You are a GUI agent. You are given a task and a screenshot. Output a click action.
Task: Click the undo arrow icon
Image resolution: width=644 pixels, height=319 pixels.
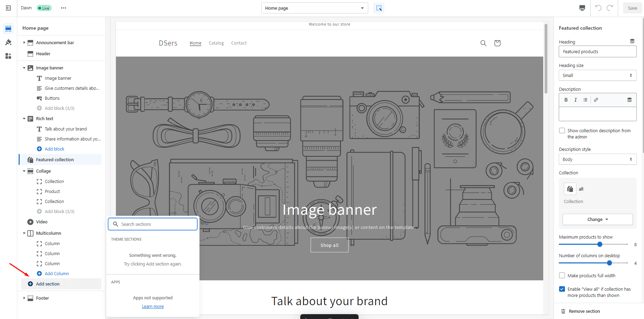coord(598,8)
